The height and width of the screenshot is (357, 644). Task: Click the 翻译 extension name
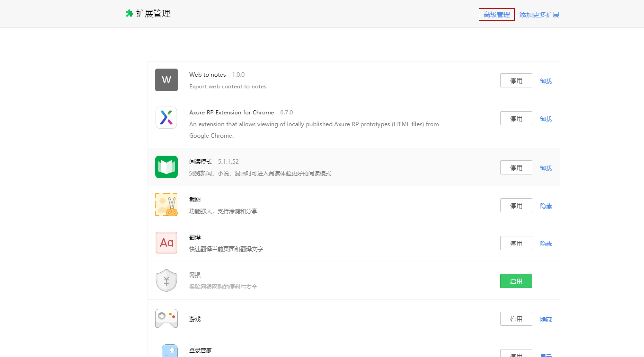click(195, 237)
